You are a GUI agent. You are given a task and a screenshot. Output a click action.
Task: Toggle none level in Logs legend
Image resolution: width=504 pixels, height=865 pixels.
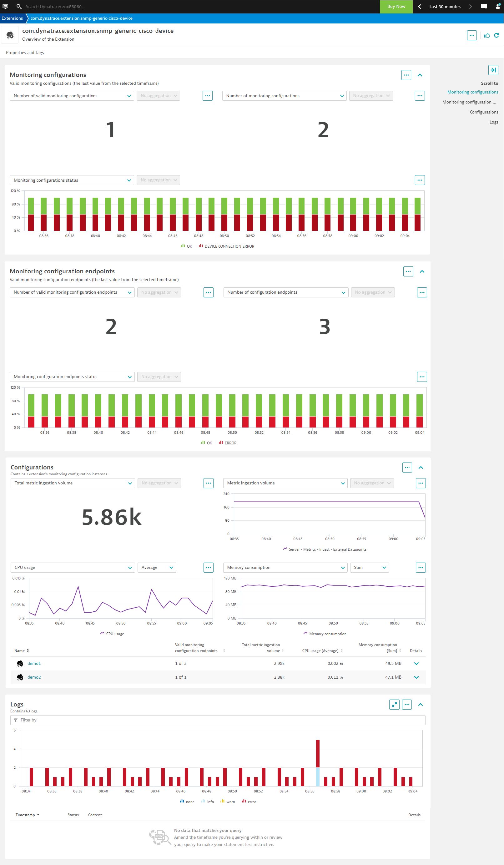[x=187, y=802]
